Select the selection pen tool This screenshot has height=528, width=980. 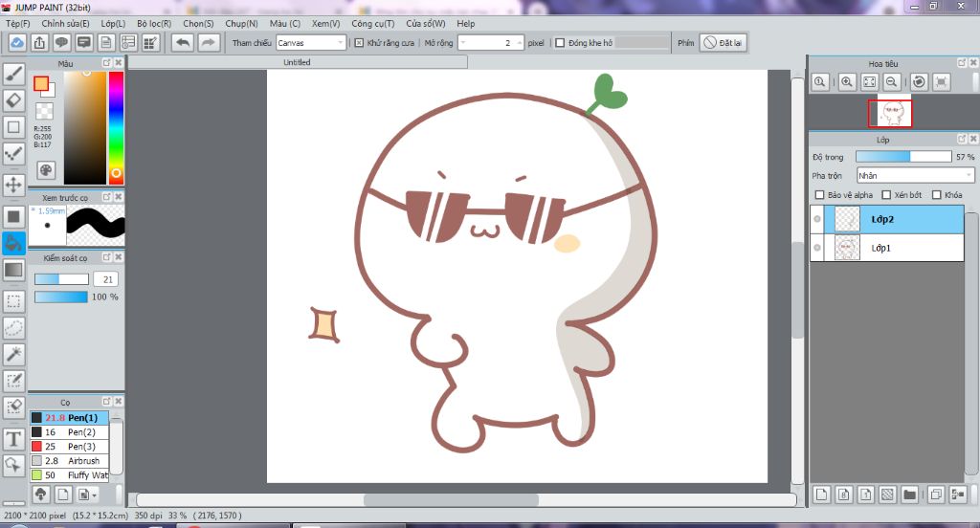[13, 381]
